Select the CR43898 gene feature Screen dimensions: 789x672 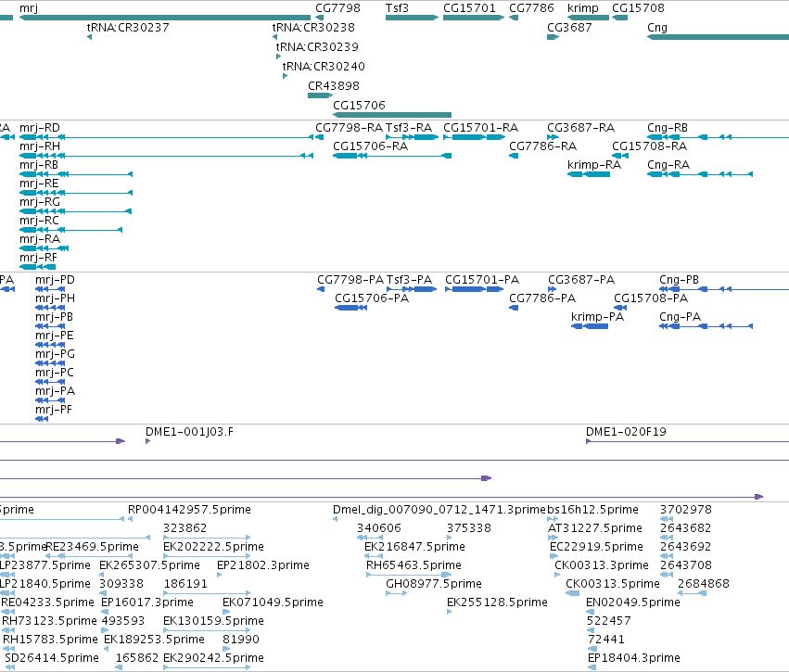tap(320, 95)
